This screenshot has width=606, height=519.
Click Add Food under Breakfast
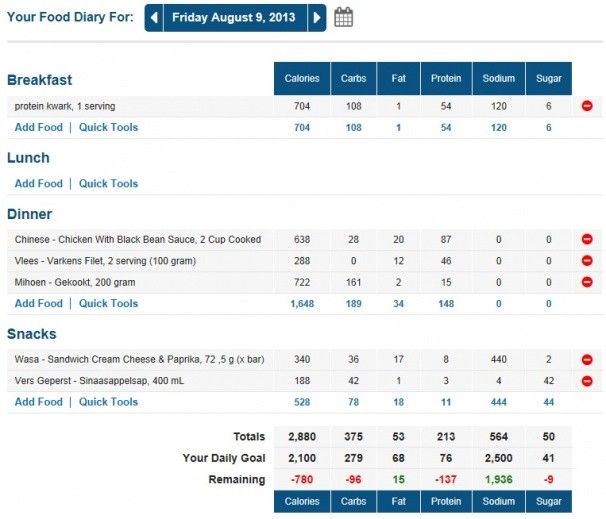pyautogui.click(x=38, y=128)
